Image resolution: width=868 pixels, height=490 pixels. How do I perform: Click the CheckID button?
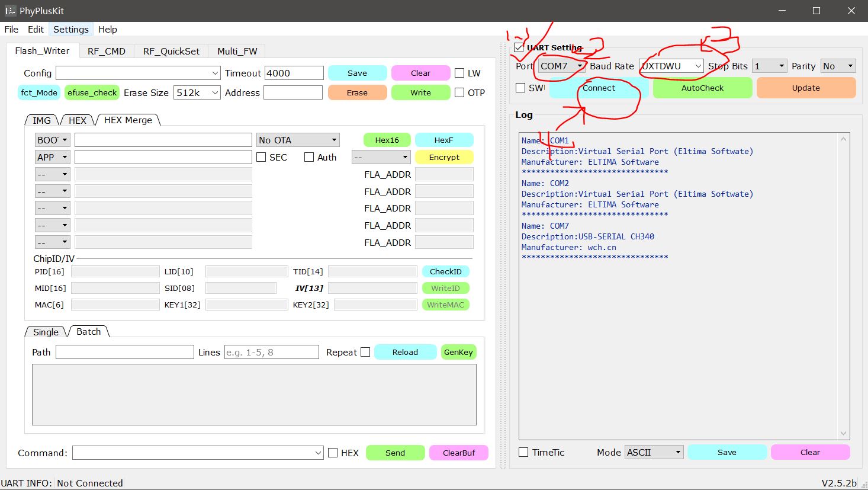pos(446,271)
